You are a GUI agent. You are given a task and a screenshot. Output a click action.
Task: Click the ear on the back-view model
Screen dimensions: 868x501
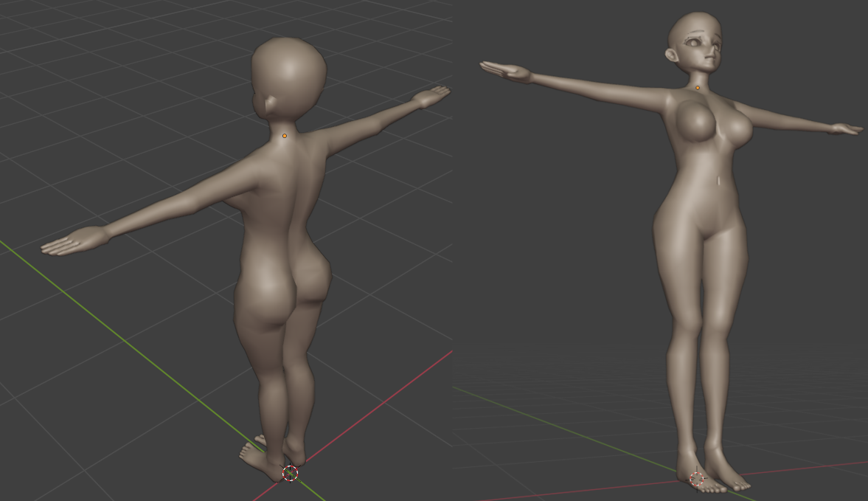[271, 104]
